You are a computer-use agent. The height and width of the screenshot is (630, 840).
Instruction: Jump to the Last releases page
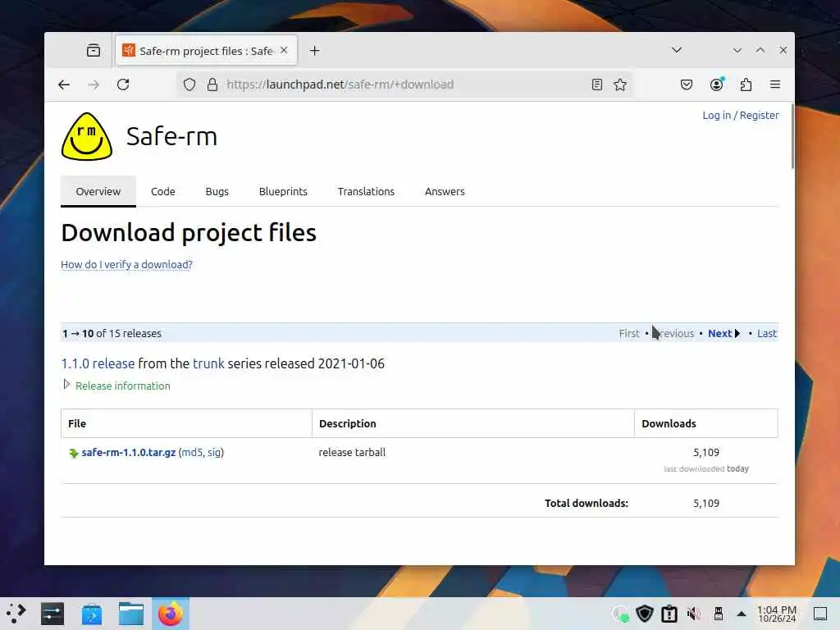767,333
